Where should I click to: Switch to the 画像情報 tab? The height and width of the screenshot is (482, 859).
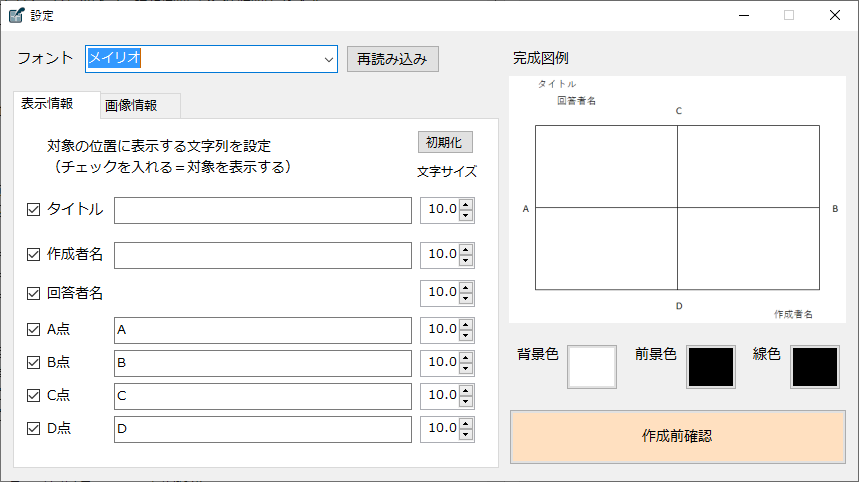138,106
